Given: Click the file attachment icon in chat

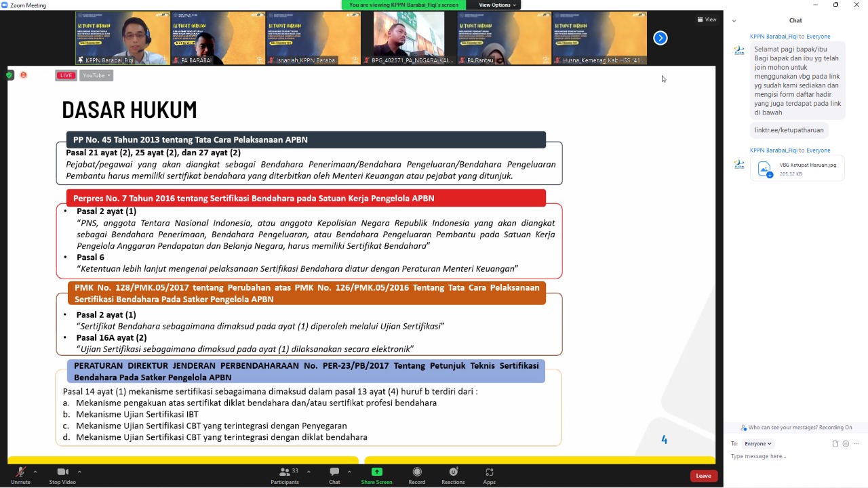Looking at the screenshot, I should click(835, 444).
